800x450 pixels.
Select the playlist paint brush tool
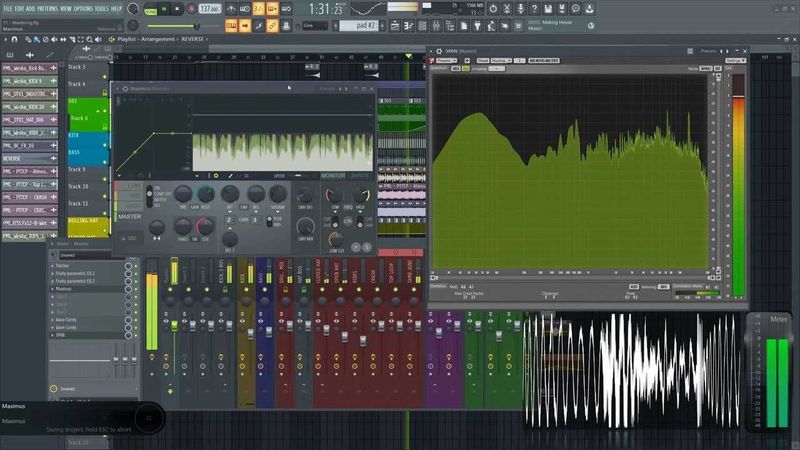[x=36, y=39]
